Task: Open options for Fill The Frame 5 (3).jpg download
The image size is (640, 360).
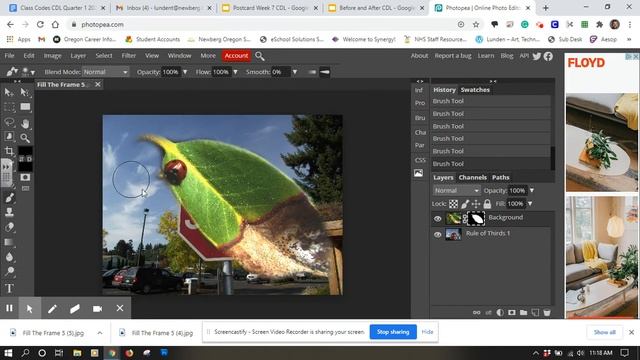Action: coord(100,333)
